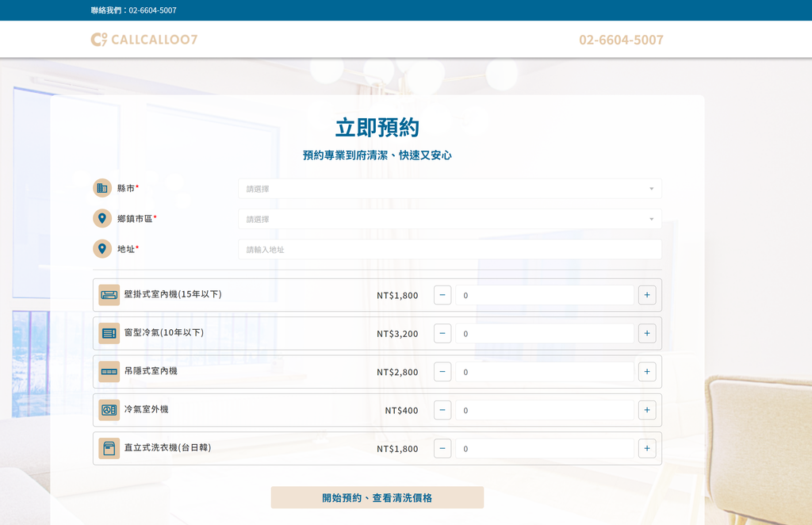This screenshot has height=525, width=812.
Task: Decrease quantity for 冷氣室外機
Action: click(x=442, y=410)
